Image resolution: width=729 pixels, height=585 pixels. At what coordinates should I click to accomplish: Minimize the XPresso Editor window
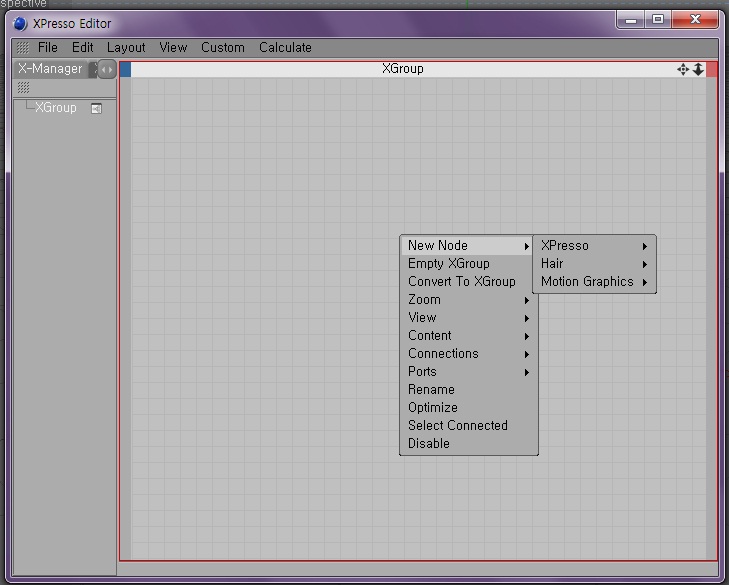pos(631,20)
